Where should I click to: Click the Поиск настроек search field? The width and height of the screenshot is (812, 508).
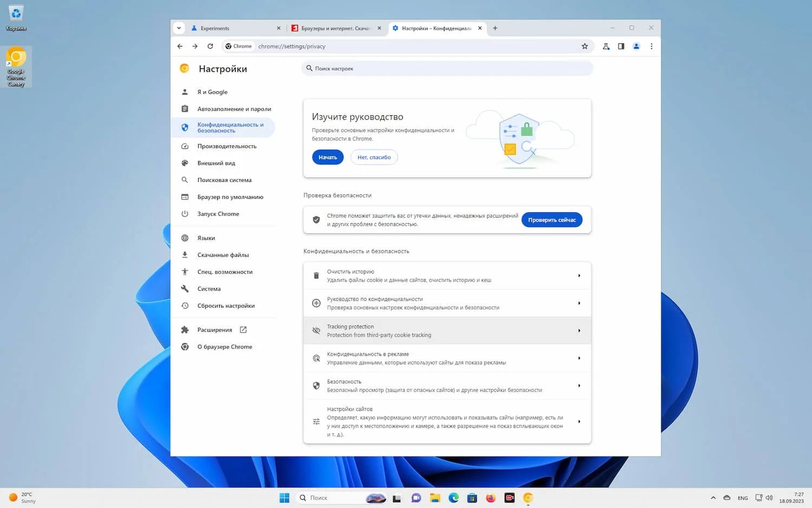click(x=447, y=69)
